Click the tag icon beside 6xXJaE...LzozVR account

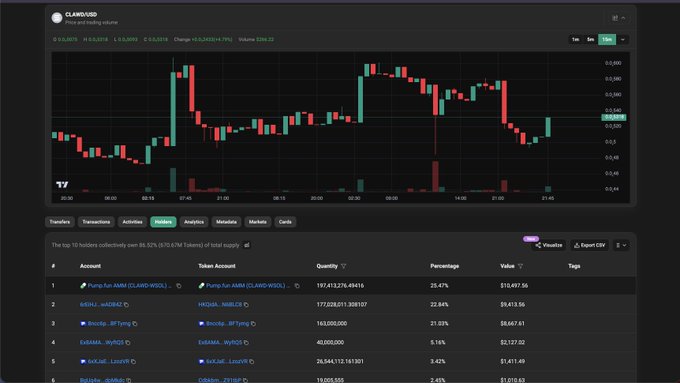tap(83, 361)
